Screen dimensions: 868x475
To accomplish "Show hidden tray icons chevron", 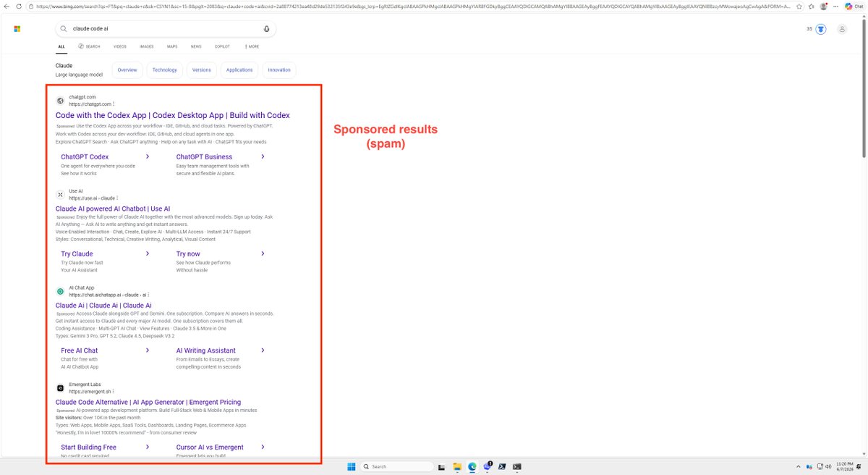I will click(798, 466).
